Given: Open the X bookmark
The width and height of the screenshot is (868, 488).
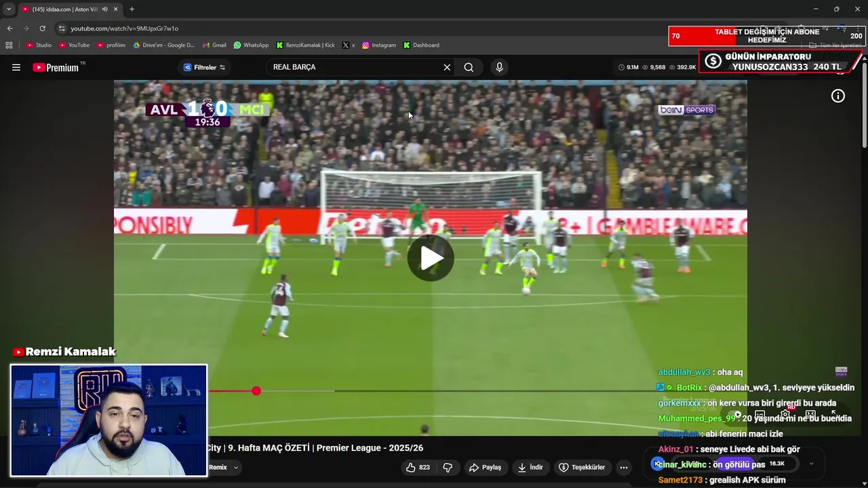Looking at the screenshot, I should click(x=349, y=45).
